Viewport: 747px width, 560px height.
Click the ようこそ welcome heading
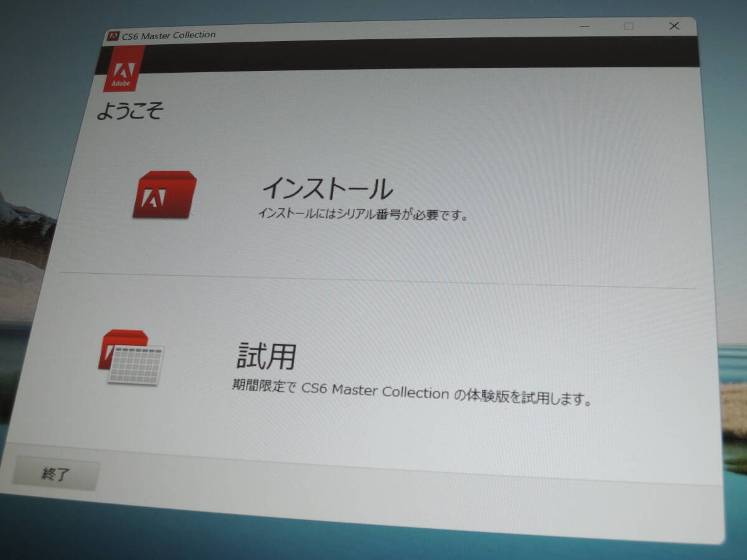[x=130, y=112]
